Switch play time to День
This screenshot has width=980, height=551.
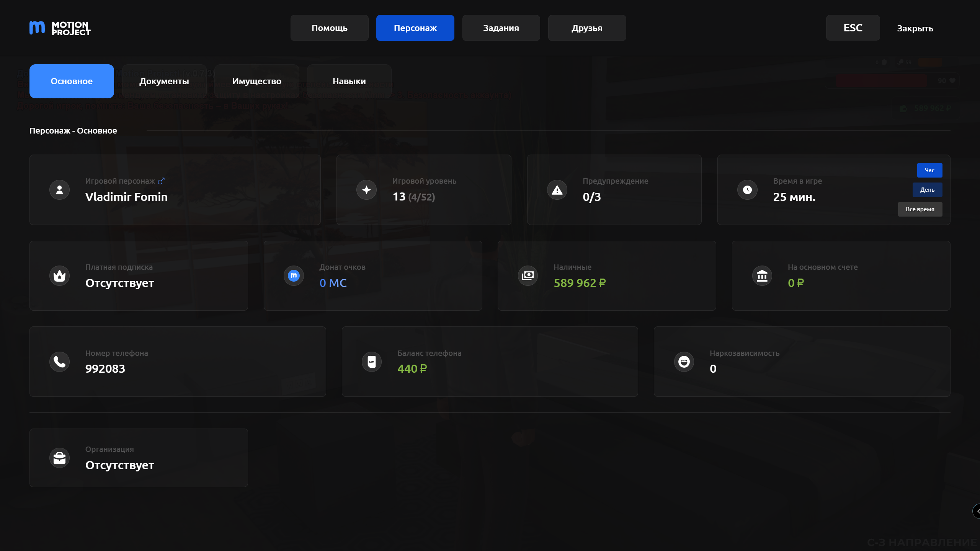coord(927,190)
